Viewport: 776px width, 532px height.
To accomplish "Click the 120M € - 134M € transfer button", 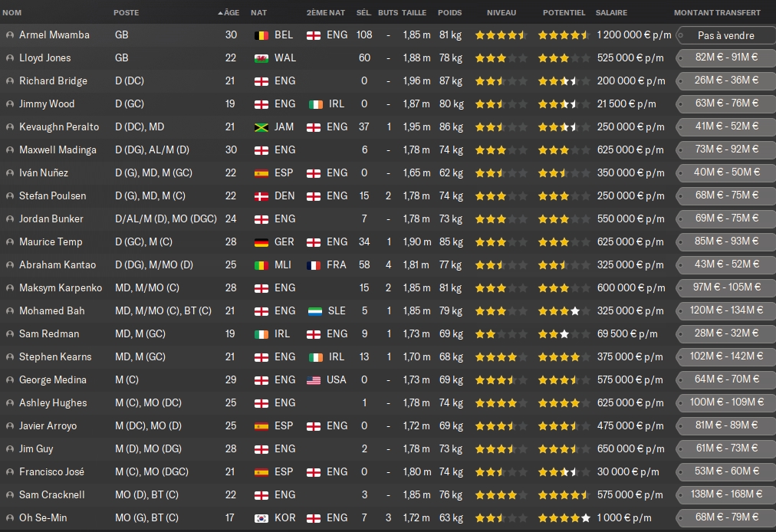I will pyautogui.click(x=725, y=311).
